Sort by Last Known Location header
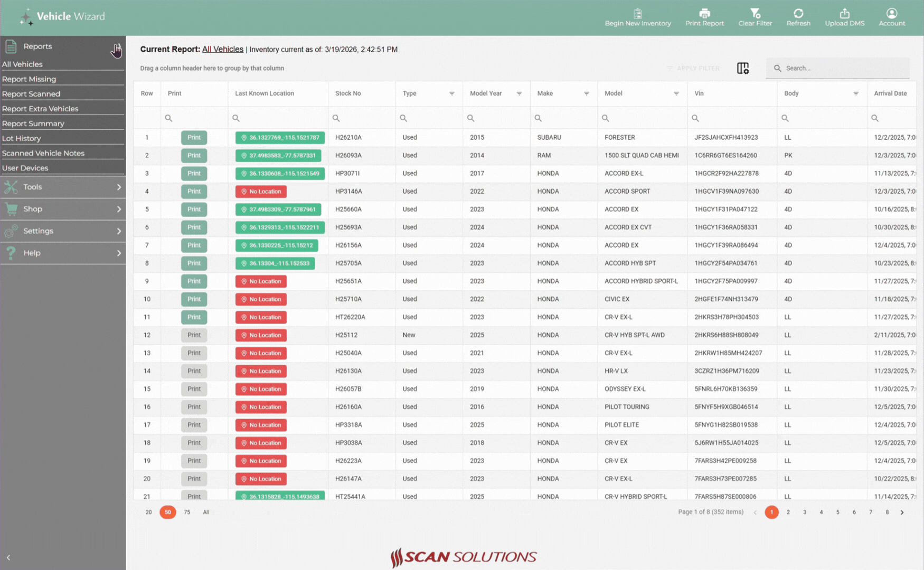 pyautogui.click(x=265, y=93)
